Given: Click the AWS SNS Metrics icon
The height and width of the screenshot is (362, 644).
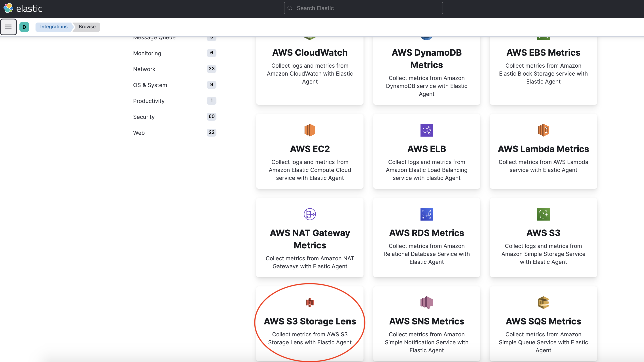Looking at the screenshot, I should [x=426, y=303].
